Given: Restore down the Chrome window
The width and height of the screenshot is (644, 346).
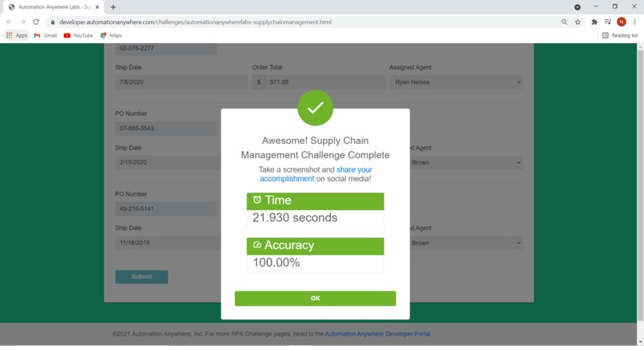Looking at the screenshot, I should tap(615, 7).
